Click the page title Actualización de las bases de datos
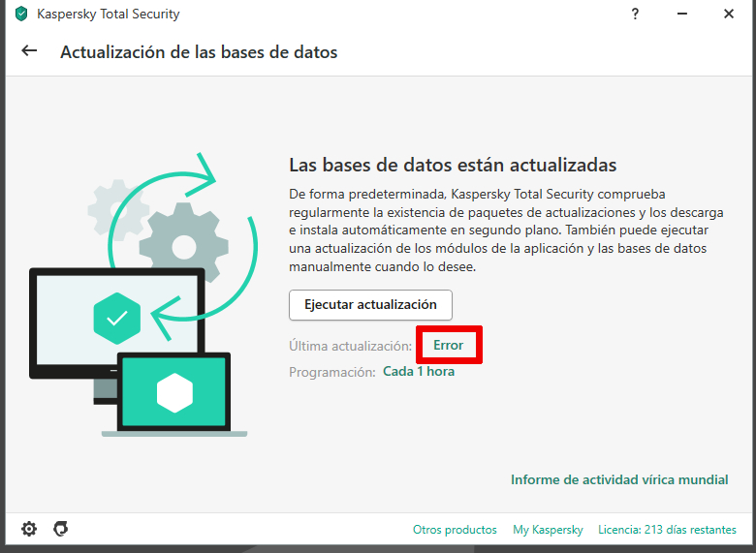756x553 pixels. (199, 52)
